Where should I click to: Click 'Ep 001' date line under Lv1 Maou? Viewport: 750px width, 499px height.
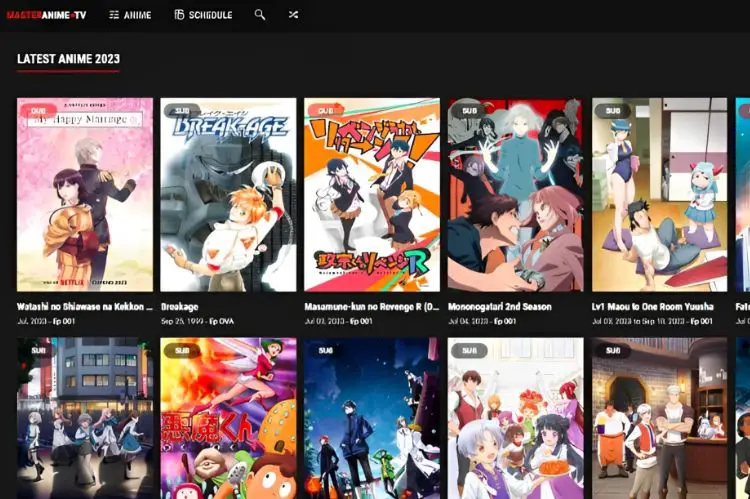(652, 321)
